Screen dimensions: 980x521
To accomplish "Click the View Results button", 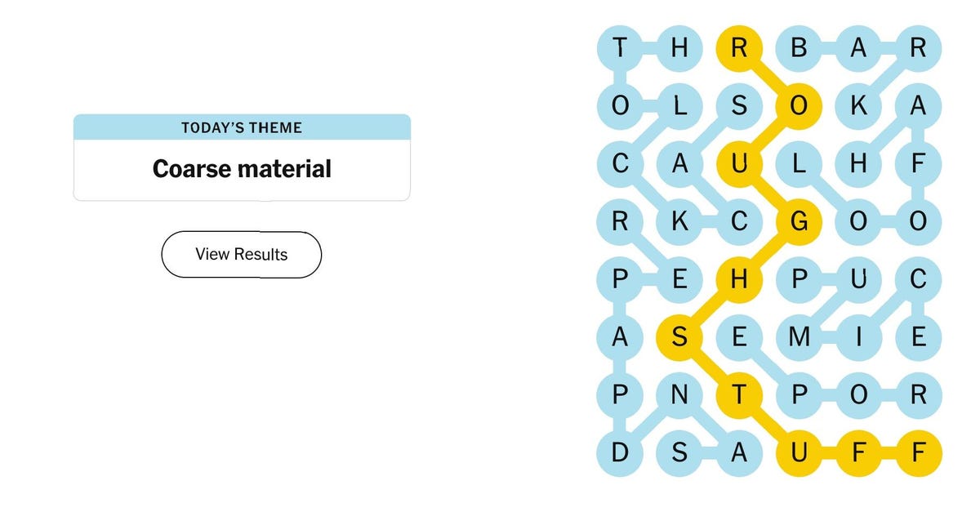I will click(x=241, y=254).
